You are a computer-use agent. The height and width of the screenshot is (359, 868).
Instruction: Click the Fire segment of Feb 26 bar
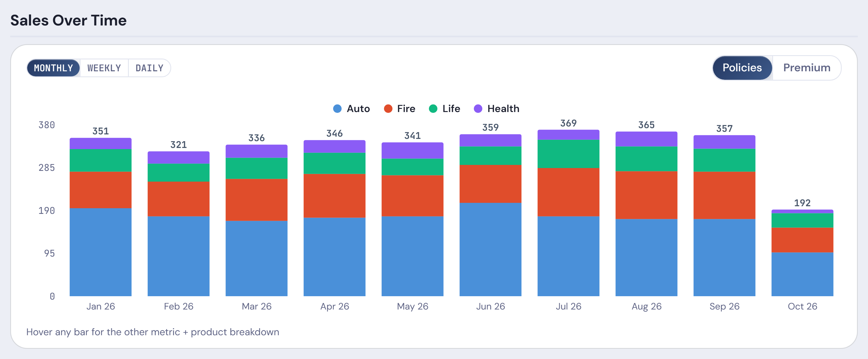[x=178, y=199]
